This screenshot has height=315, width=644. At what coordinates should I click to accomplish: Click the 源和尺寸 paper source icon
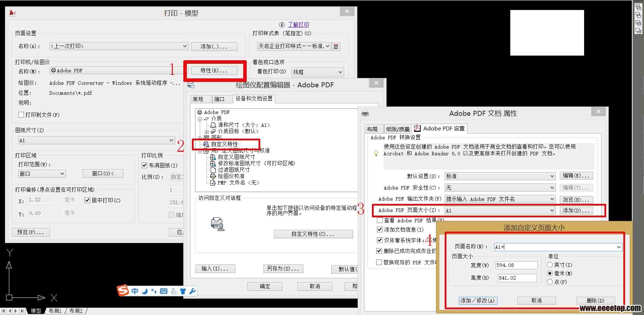coord(213,125)
